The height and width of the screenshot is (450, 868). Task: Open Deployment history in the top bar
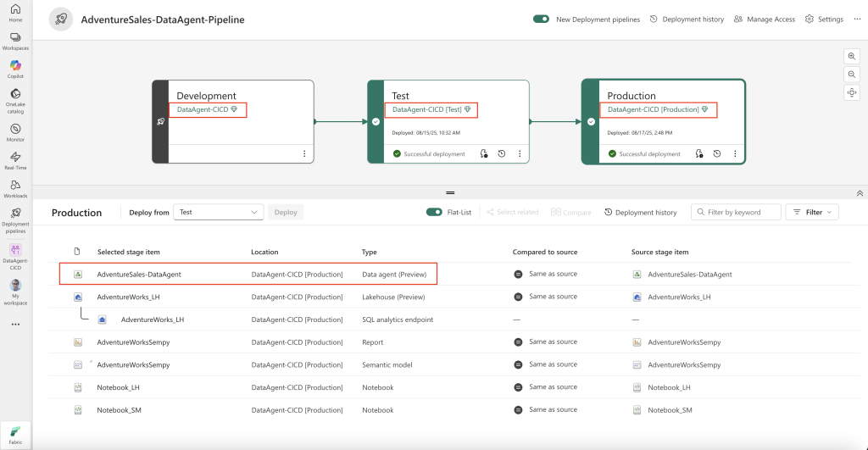click(x=687, y=19)
